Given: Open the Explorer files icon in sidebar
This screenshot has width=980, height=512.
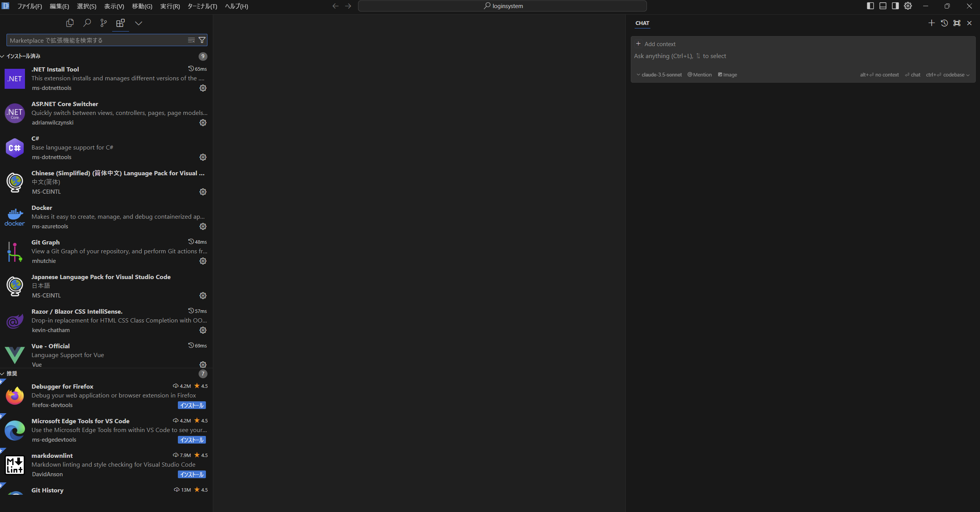Looking at the screenshot, I should (70, 23).
